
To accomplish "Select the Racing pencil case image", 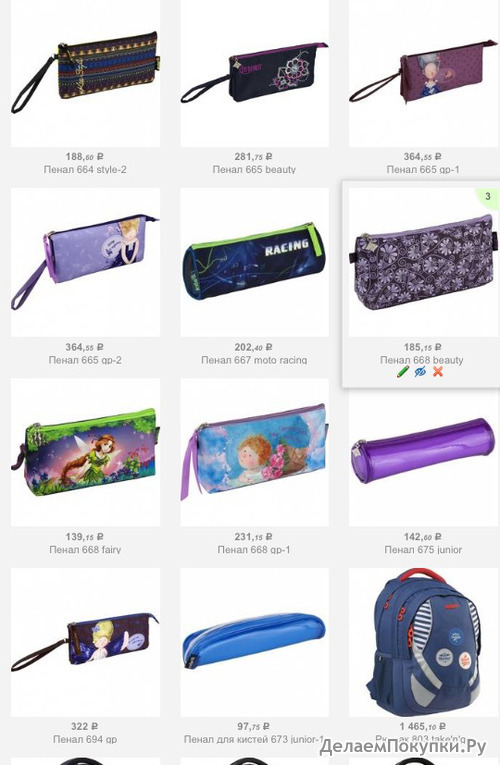I will point(254,262).
